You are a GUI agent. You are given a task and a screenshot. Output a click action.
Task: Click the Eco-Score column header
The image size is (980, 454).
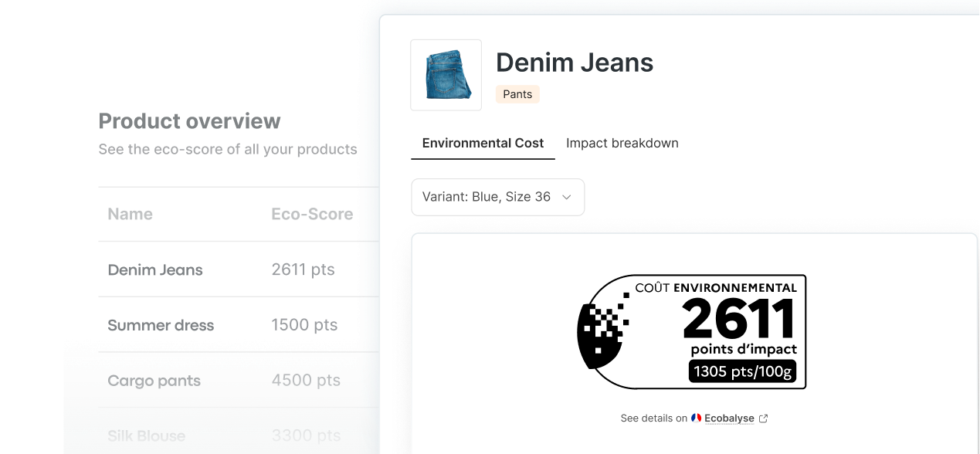click(312, 214)
